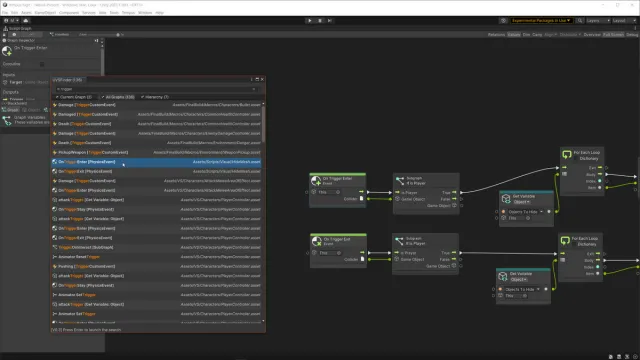The image size is (640, 360).
Task: Select the Pushing [TriggerCustomEvent] result
Action: 156,267
